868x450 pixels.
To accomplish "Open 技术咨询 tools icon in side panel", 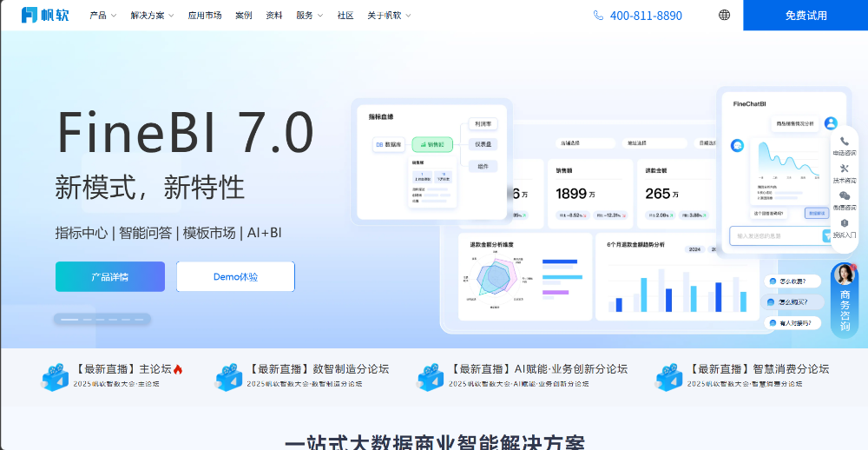I will click(x=845, y=169).
